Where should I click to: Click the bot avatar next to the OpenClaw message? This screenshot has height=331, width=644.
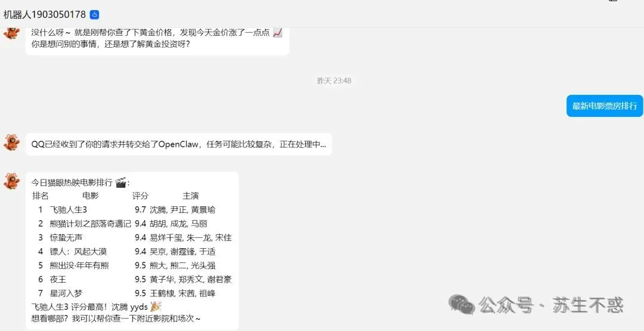(12, 143)
